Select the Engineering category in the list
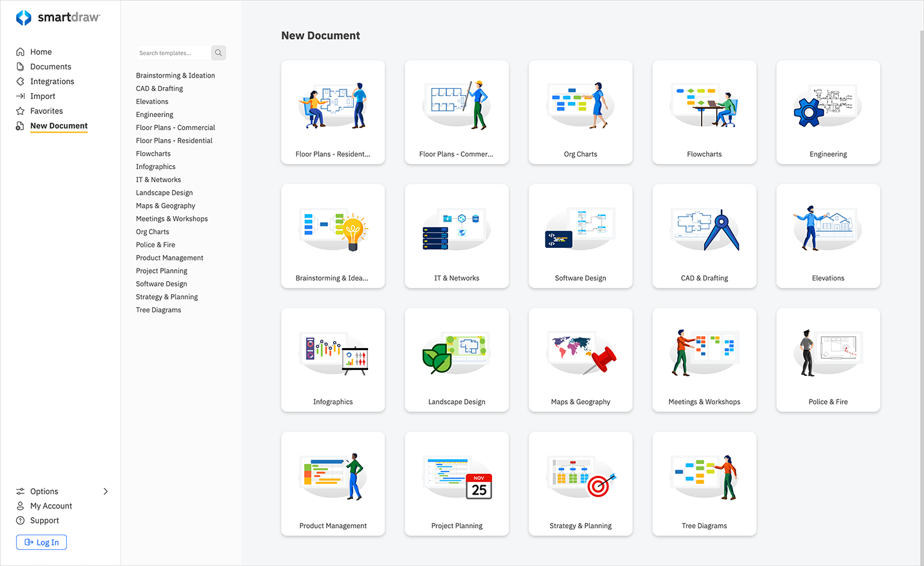This screenshot has width=924, height=566. click(155, 114)
